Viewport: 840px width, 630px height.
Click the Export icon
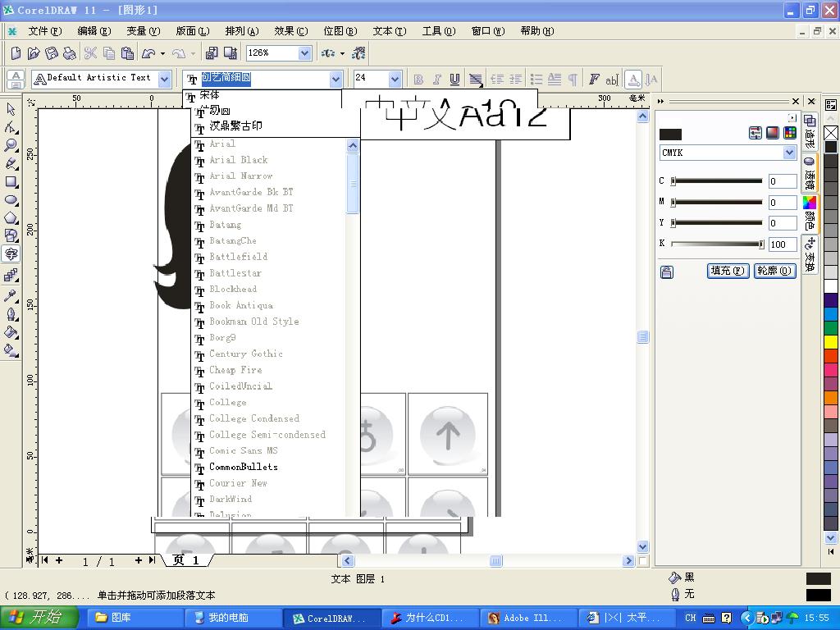[x=231, y=53]
